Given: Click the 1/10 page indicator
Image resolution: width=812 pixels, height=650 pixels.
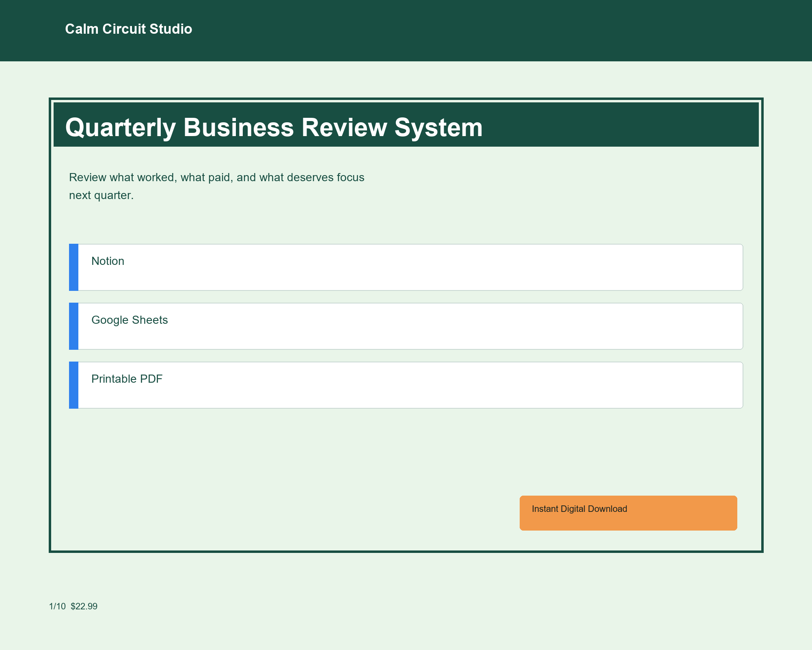Looking at the screenshot, I should [56, 607].
